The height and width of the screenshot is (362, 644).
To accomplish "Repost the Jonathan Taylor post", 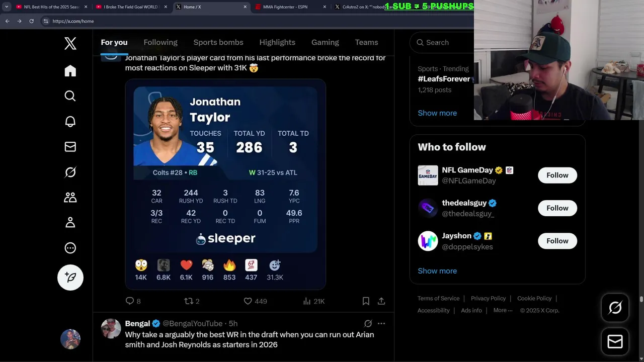I will pos(192,301).
